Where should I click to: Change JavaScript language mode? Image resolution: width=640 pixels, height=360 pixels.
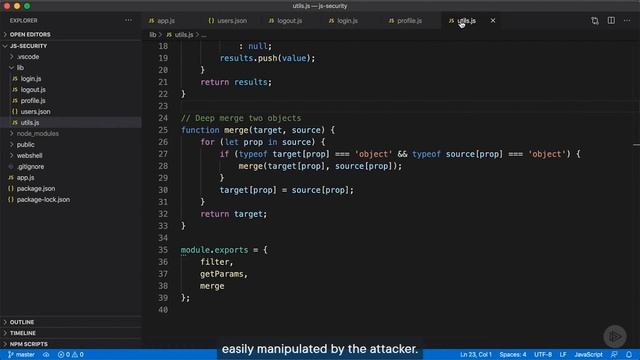588,354
